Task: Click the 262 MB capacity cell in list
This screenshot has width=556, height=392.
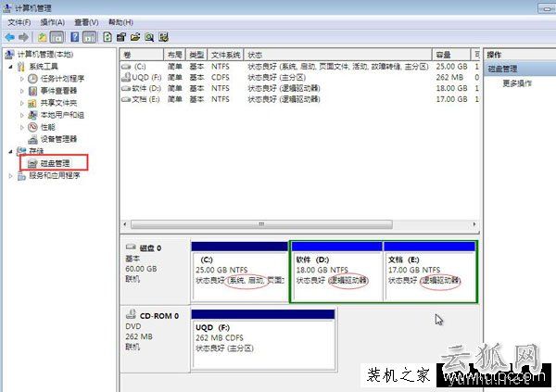Action: 449,77
